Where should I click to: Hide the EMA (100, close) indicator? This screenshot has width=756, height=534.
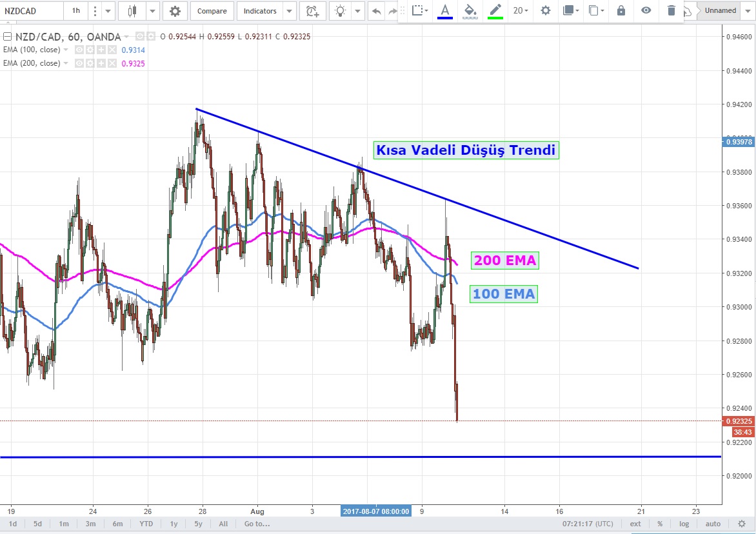79,50
